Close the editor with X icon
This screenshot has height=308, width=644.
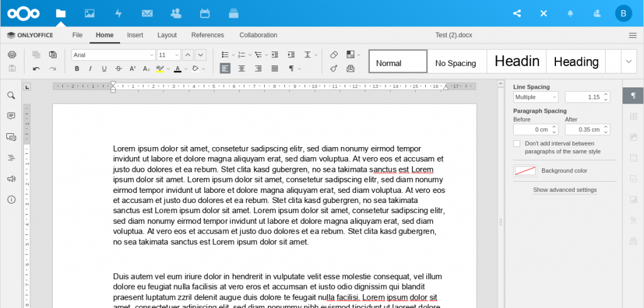[543, 13]
